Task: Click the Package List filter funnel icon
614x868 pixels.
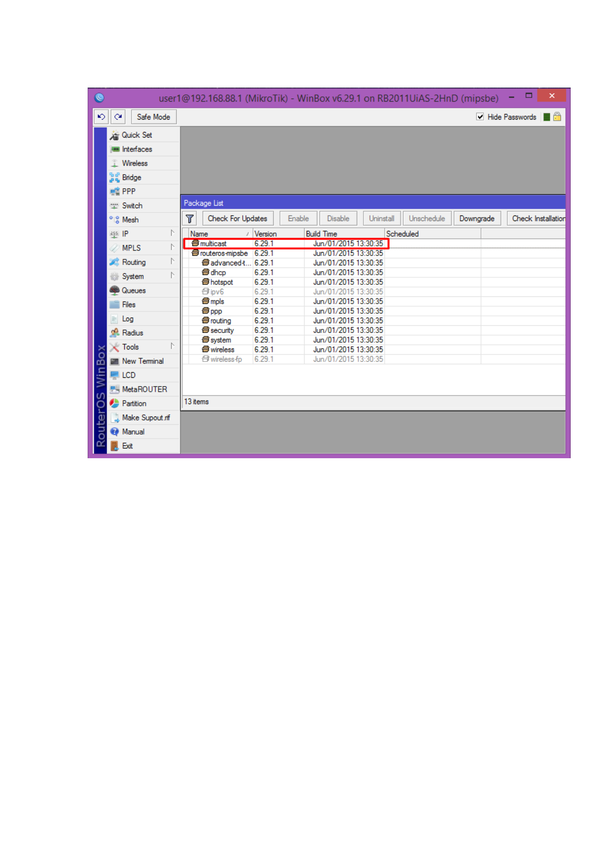Action: [x=190, y=219]
